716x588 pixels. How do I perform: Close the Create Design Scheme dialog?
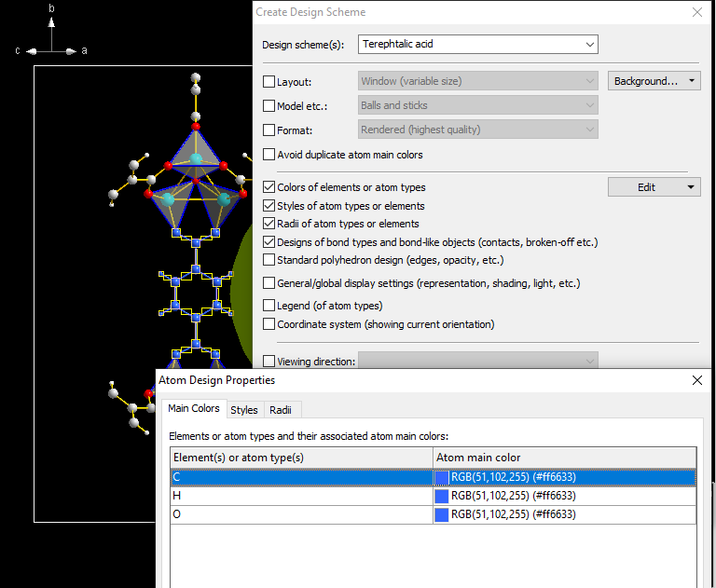pyautogui.click(x=696, y=12)
